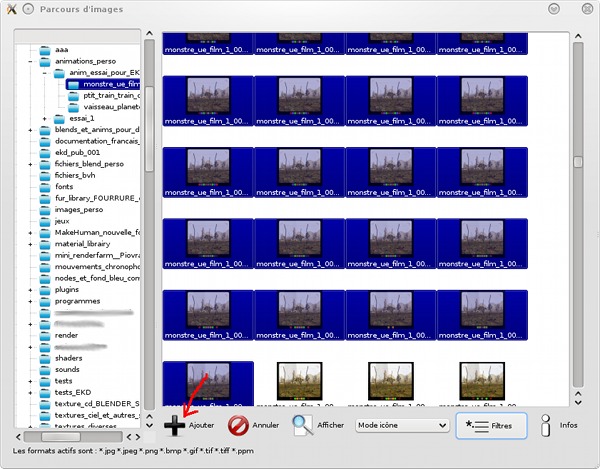Viewport: 600px width, 469px height.
Task: Select the aaa folder icon
Action: (45, 50)
